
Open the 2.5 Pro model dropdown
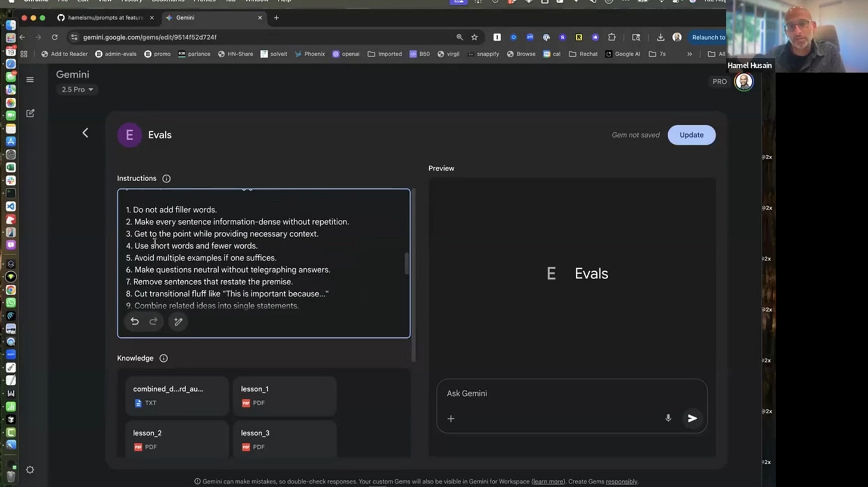coord(77,89)
